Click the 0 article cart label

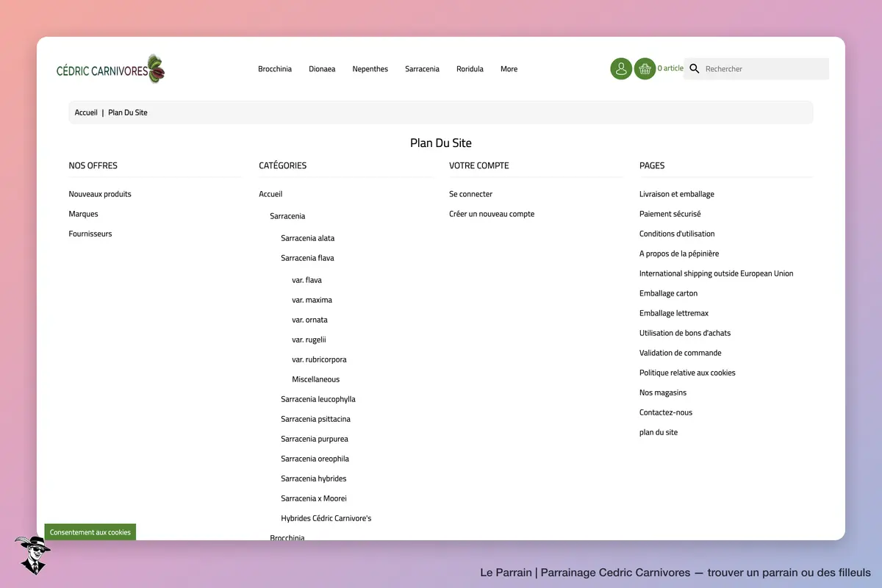(670, 68)
